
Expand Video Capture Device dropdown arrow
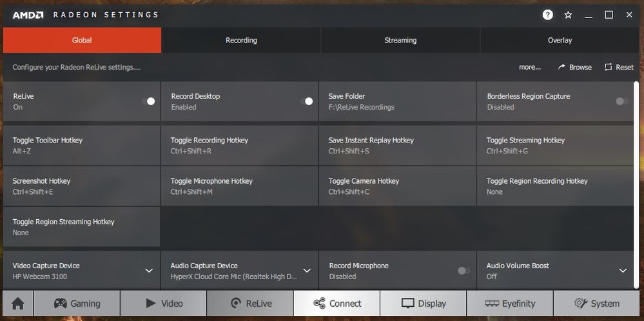[x=149, y=271]
